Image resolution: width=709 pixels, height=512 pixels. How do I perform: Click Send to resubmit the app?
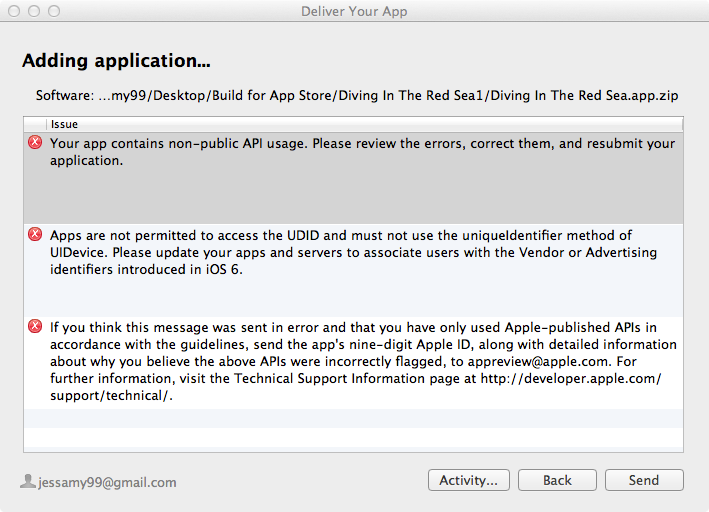tap(643, 480)
